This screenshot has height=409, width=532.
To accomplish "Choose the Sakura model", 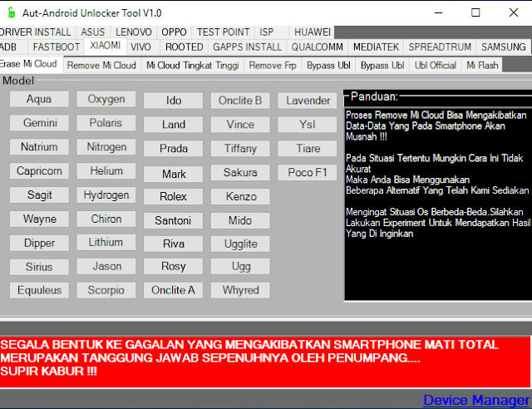I will click(x=240, y=172).
